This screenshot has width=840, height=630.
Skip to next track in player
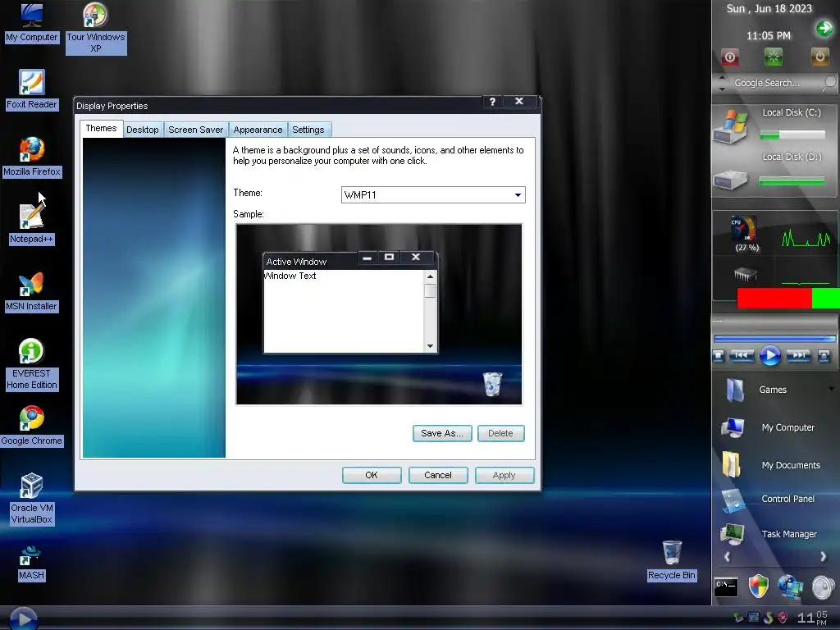(x=798, y=355)
